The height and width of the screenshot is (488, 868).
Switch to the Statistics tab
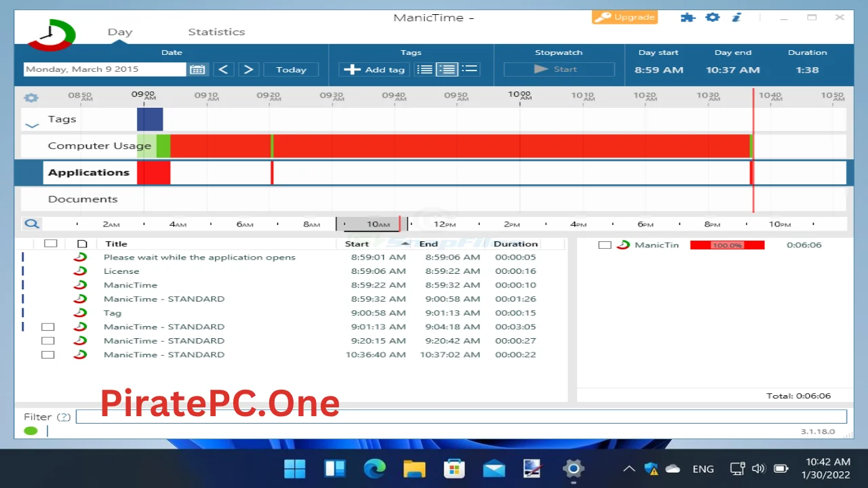click(216, 32)
